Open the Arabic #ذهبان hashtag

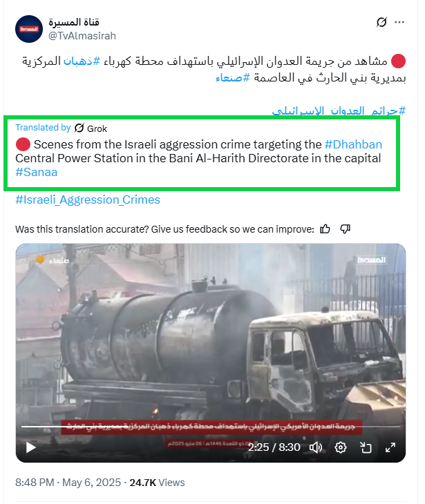[82, 61]
